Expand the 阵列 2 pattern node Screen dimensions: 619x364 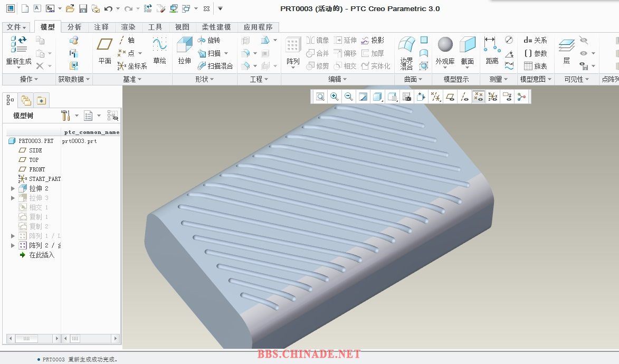pyautogui.click(x=13, y=245)
